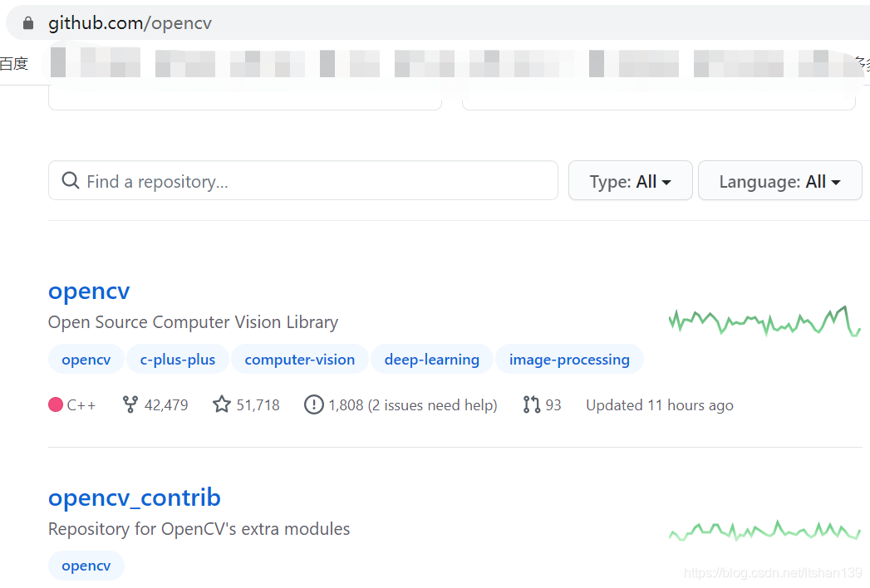Focus the Find a repository search field
Image resolution: width=870 pixels, height=588 pixels.
[303, 180]
